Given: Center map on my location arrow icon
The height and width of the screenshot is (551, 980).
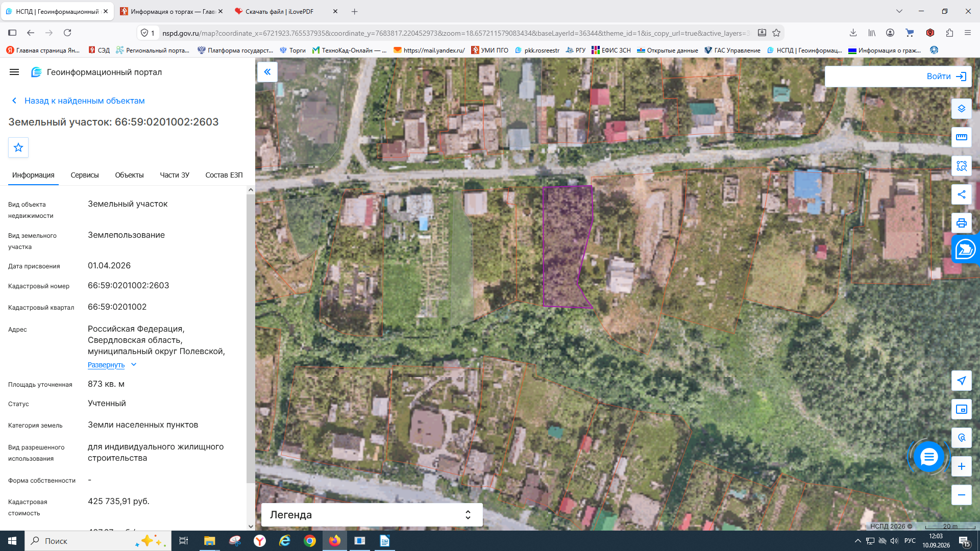Looking at the screenshot, I should pyautogui.click(x=961, y=381).
